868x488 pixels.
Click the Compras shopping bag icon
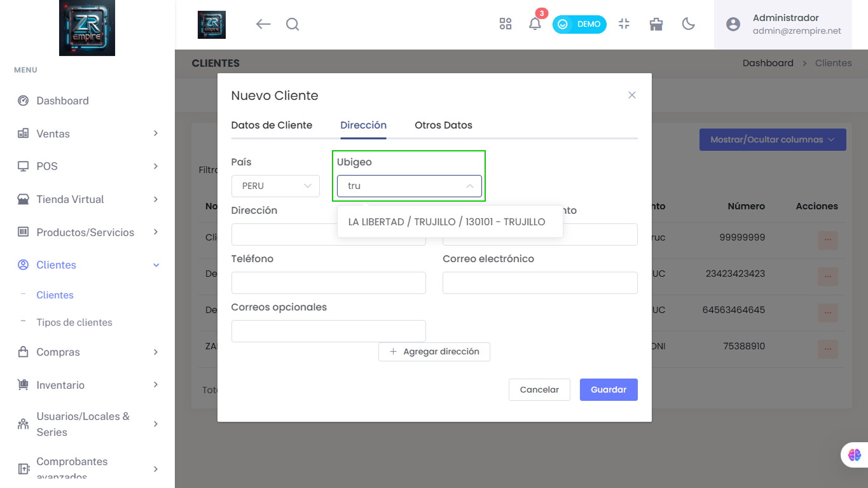coord(24,352)
